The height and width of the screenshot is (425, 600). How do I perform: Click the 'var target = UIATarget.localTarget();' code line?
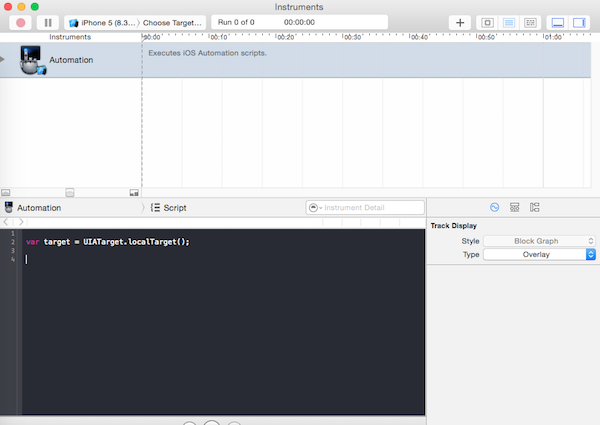pos(108,242)
